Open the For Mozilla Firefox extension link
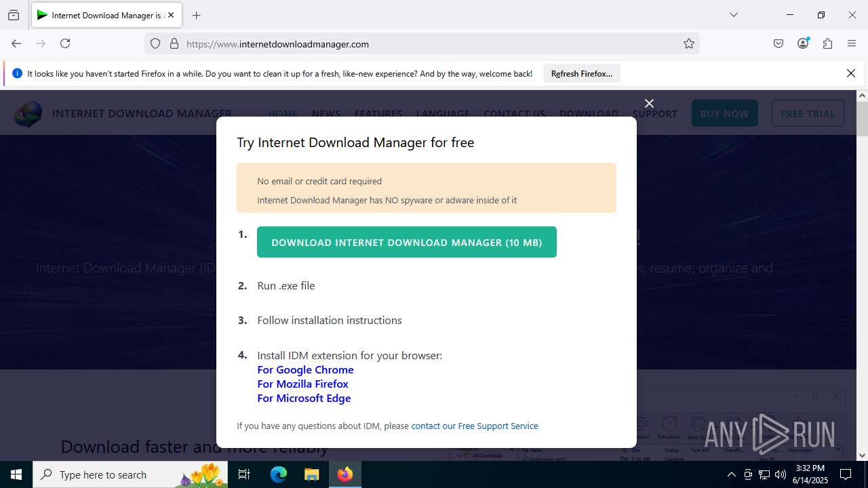The image size is (868, 488). [302, 384]
